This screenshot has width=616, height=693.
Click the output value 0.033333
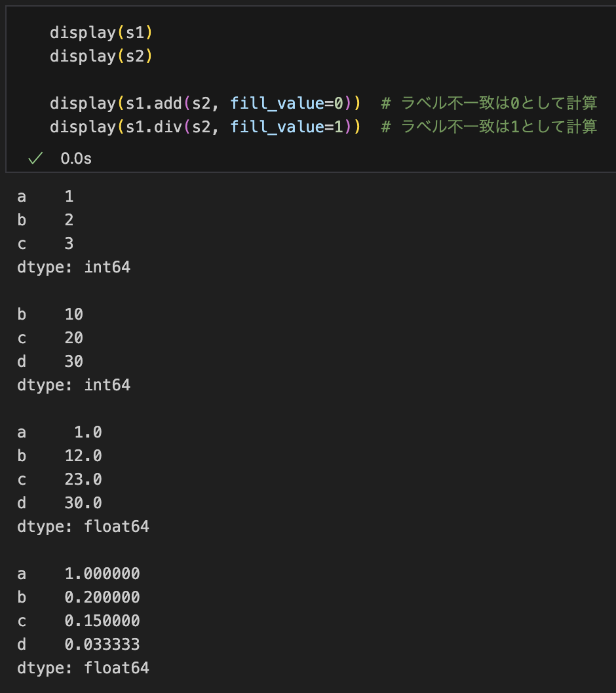pos(102,645)
